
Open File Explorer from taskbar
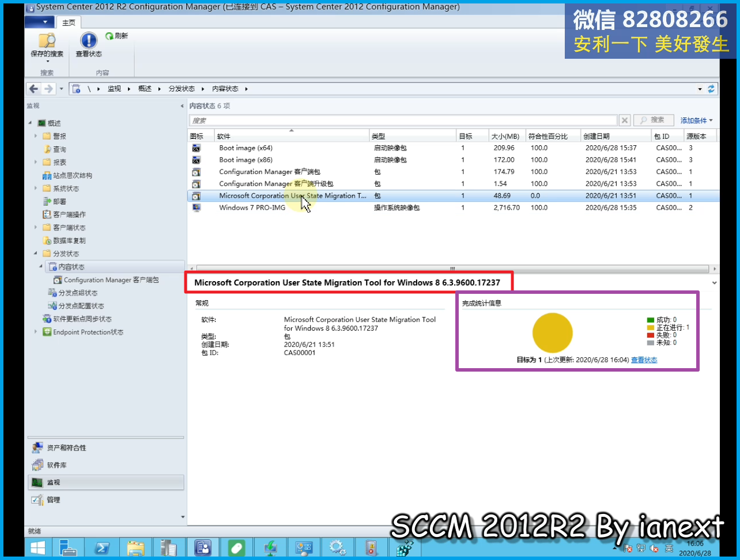[135, 547]
